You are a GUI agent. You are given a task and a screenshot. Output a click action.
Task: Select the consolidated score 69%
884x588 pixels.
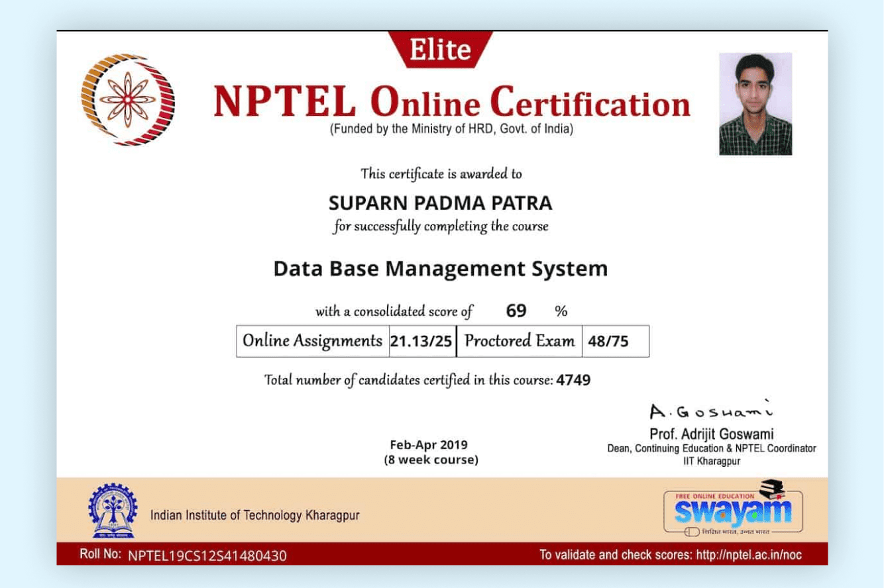pos(516,310)
